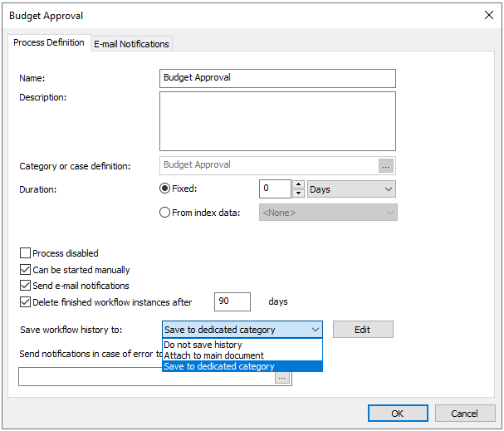The height and width of the screenshot is (431, 504).
Task: Click the OK button
Action: coord(397,413)
